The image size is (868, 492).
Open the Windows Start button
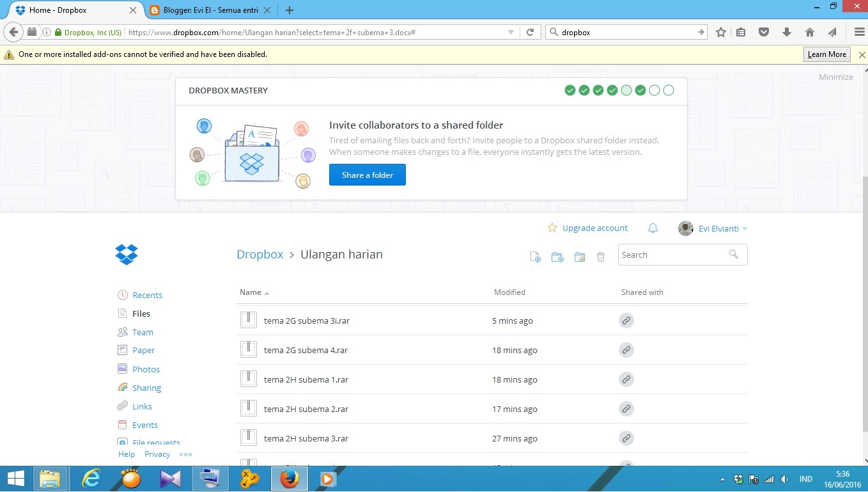15,479
